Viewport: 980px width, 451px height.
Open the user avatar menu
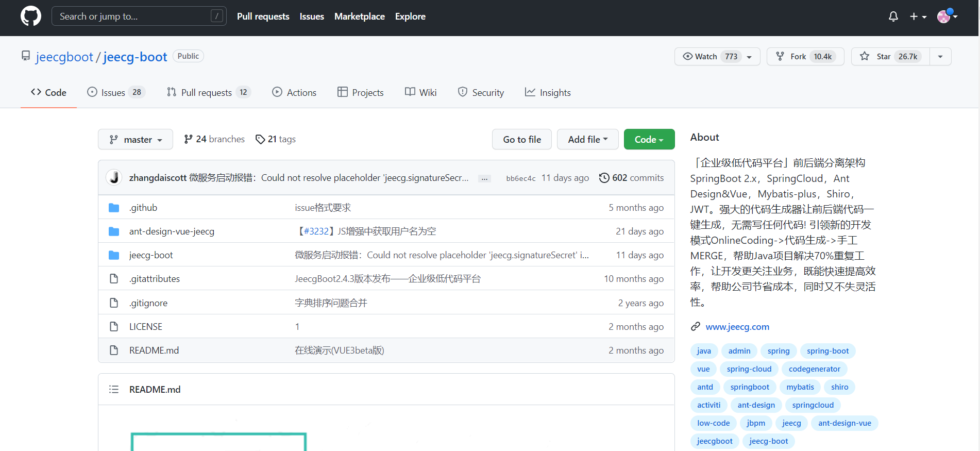(x=947, y=16)
